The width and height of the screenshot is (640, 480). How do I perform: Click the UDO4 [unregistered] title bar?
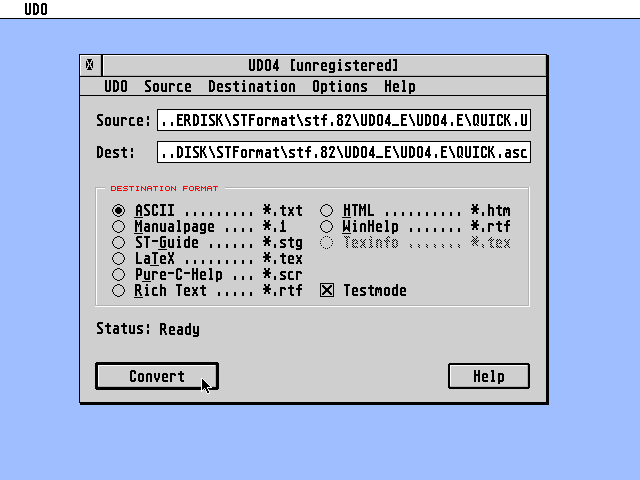324,65
